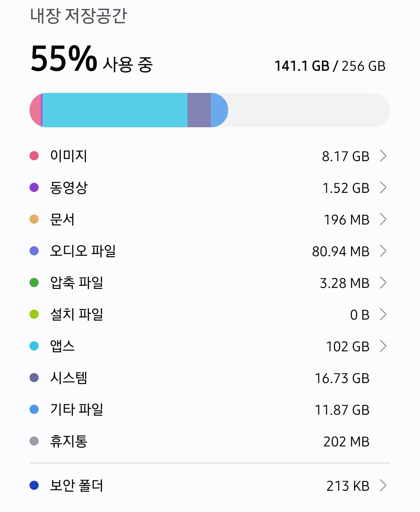Tap the 기타 파일 label
The width and height of the screenshot is (420, 512).
(x=77, y=410)
